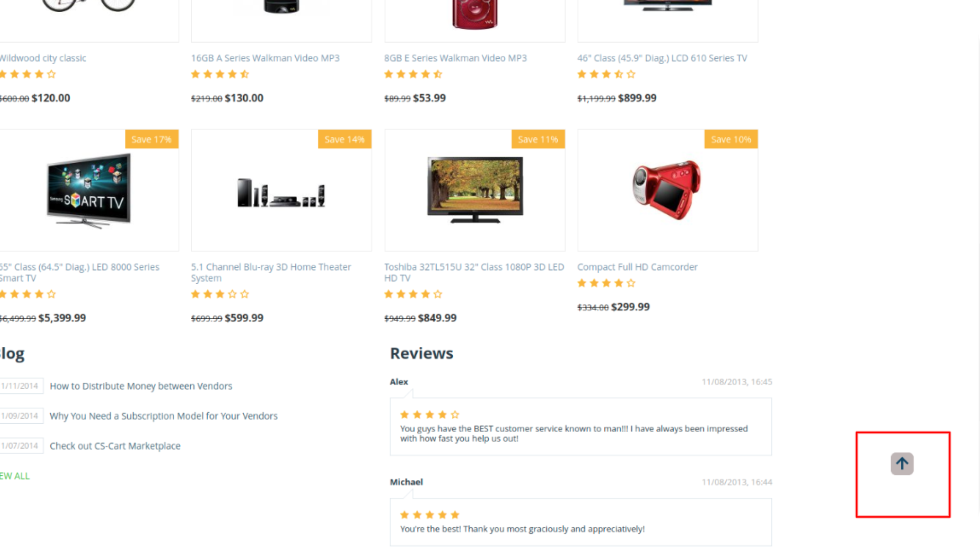Image resolution: width=980 pixels, height=551 pixels.
Task: Click the scroll-to-top arrow button
Action: tap(902, 464)
